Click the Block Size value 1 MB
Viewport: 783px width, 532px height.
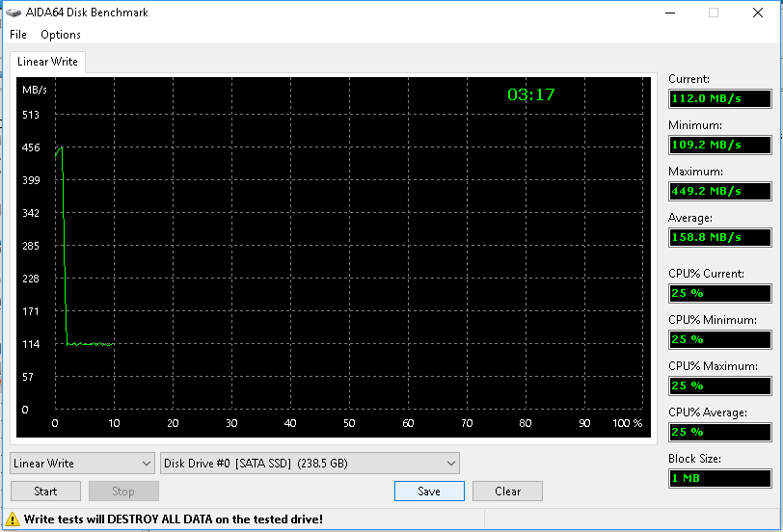[719, 478]
